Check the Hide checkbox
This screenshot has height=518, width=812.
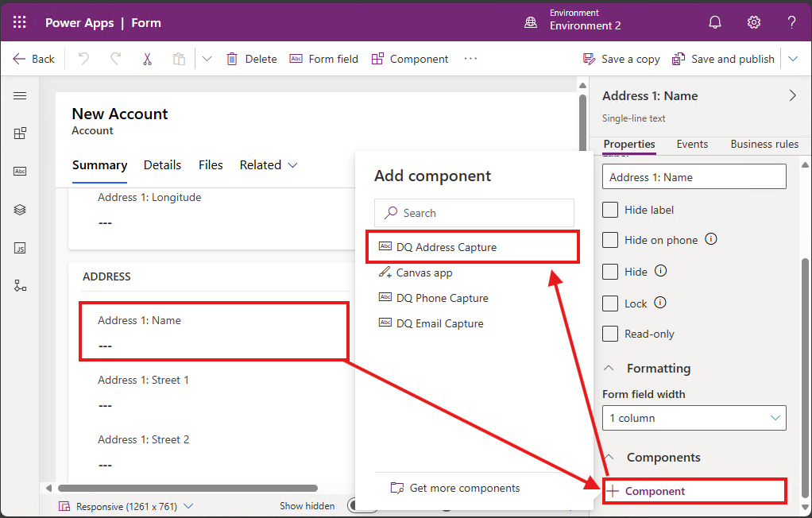(x=610, y=272)
